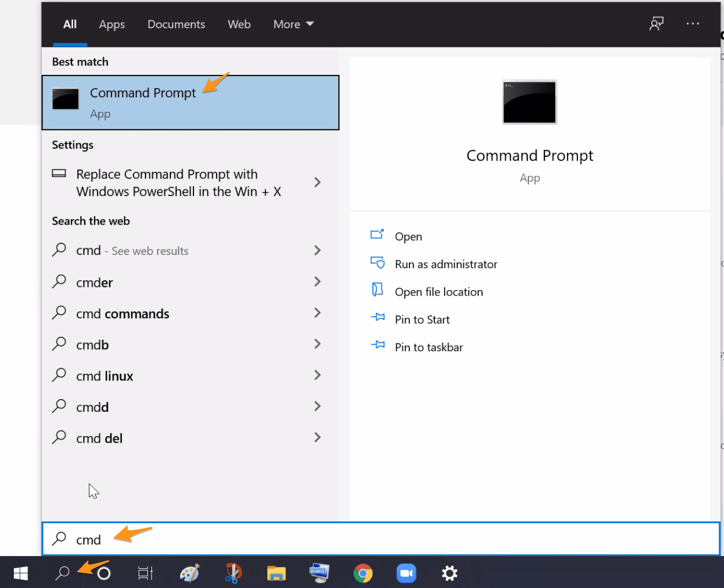The height and width of the screenshot is (588, 724).
Task: Expand the 'Replace Command Prompt with PowerShell' setting chevron
Action: click(x=318, y=182)
